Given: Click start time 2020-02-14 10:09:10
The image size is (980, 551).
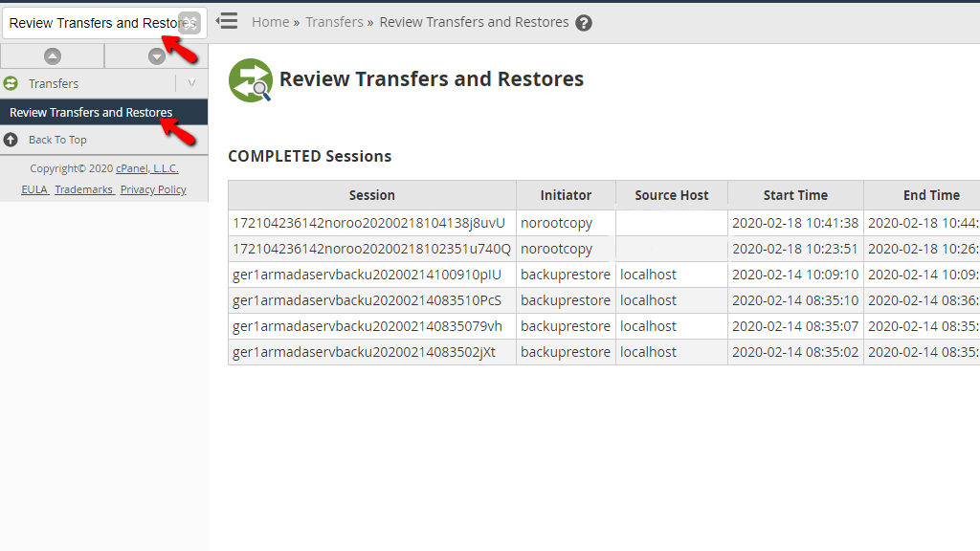Looking at the screenshot, I should [795, 275].
